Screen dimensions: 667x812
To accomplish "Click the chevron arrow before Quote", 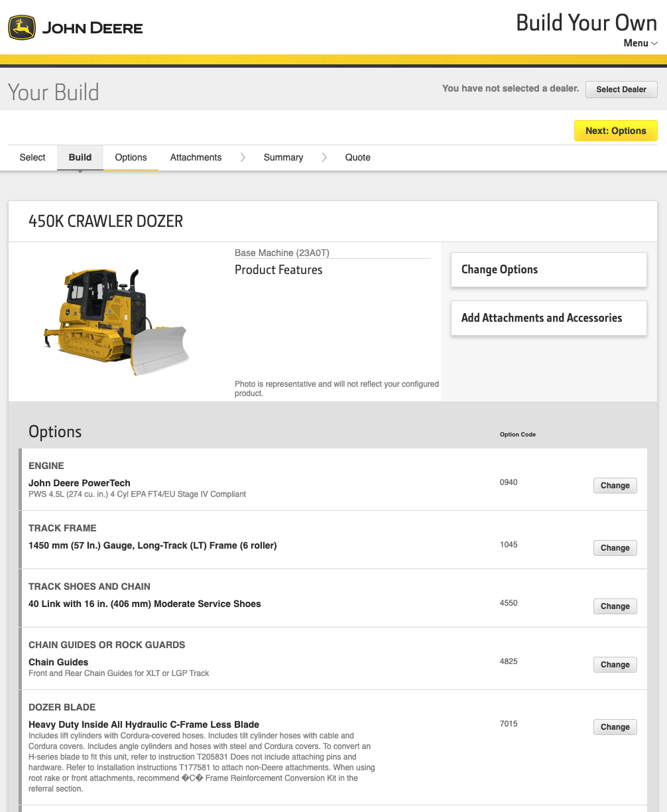I will pos(324,157).
